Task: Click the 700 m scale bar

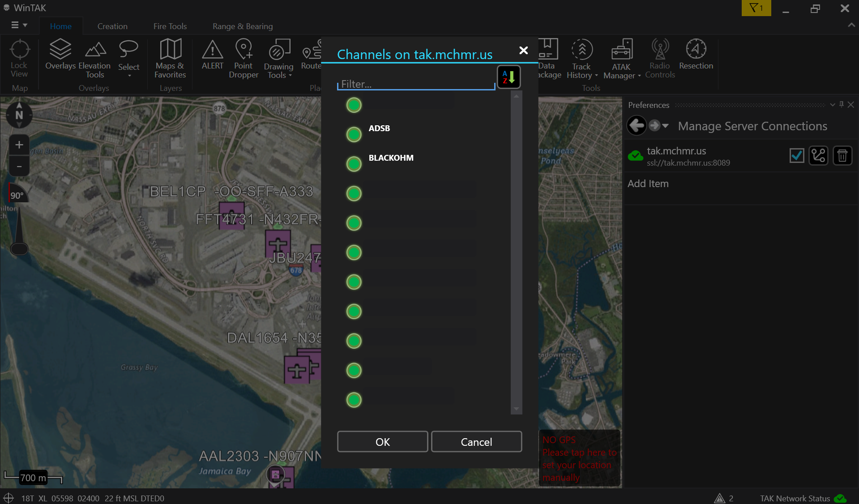Action: (33, 478)
